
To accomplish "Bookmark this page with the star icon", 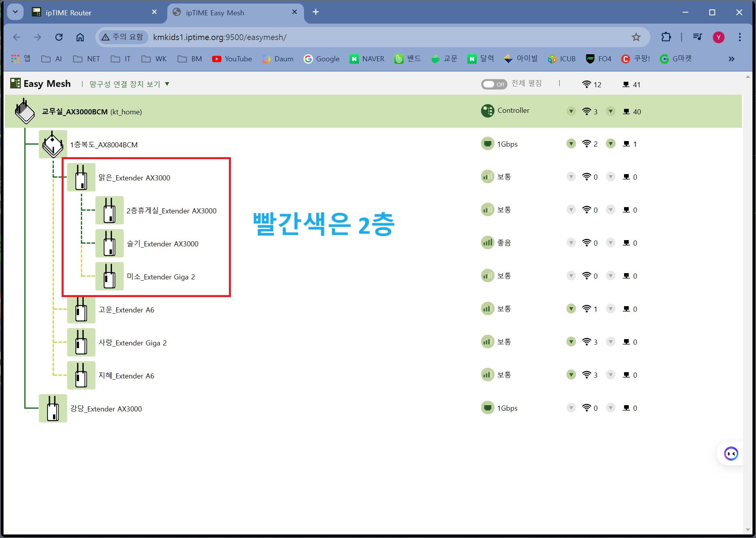I will click(636, 37).
